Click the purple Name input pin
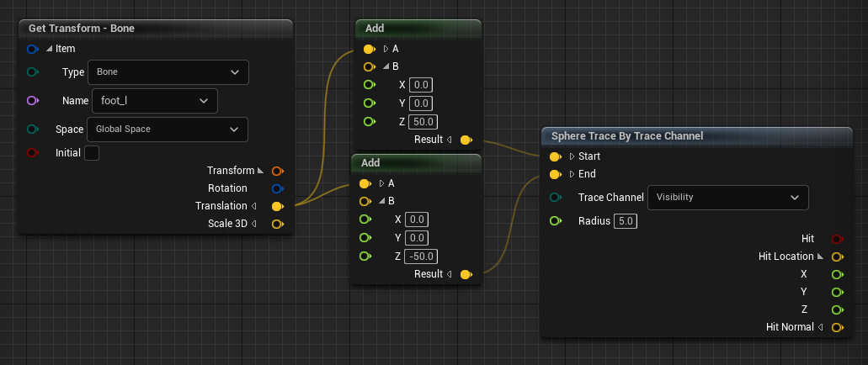The height and width of the screenshot is (365, 868). click(x=32, y=101)
